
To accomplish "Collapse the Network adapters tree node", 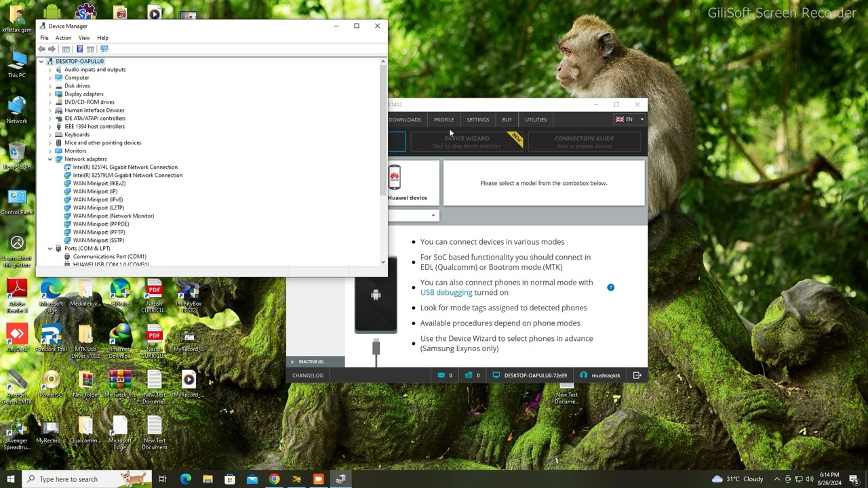I will pos(50,159).
